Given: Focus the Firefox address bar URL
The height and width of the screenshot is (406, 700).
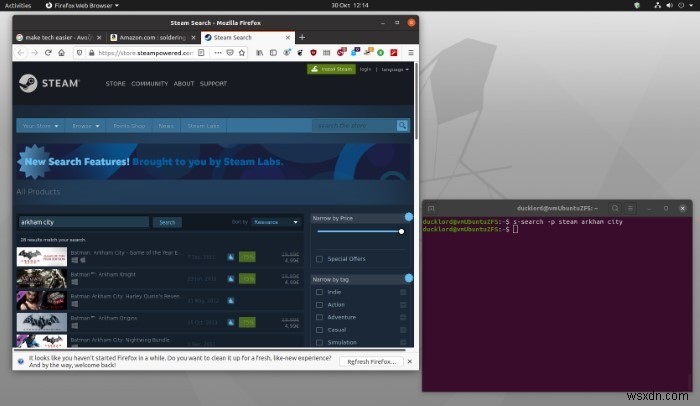Looking at the screenshot, I should [x=145, y=53].
